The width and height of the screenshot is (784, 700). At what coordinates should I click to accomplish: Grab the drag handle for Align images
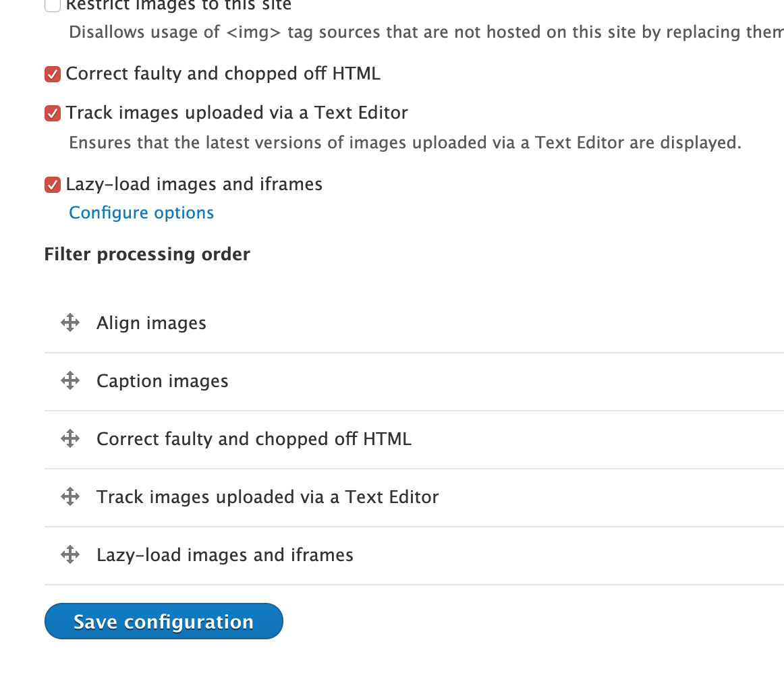click(70, 323)
